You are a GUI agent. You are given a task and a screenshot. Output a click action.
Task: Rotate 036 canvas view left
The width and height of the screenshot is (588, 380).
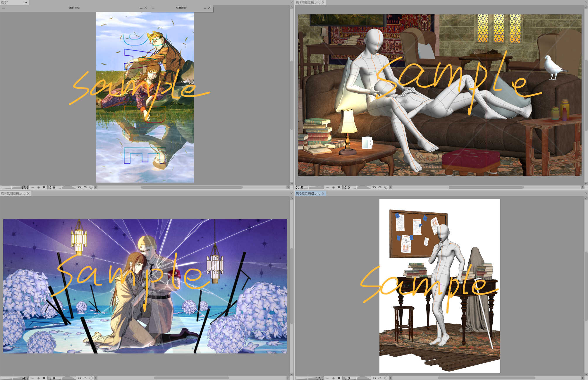374,378
